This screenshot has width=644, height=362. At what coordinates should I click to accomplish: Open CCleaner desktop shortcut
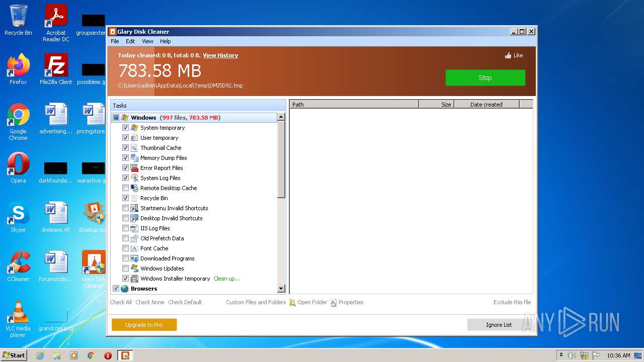18,266
